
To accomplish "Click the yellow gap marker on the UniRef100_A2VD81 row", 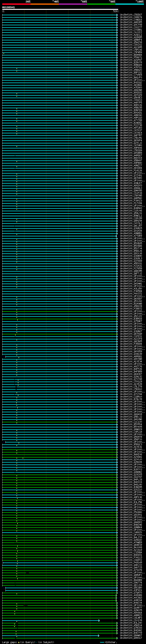I will (x=23, y=458).
